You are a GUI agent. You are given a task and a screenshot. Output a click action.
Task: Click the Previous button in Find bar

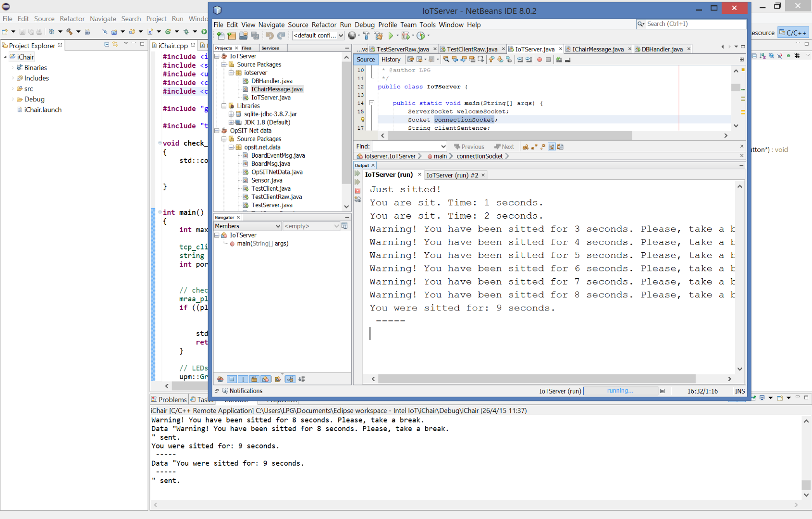tap(469, 147)
